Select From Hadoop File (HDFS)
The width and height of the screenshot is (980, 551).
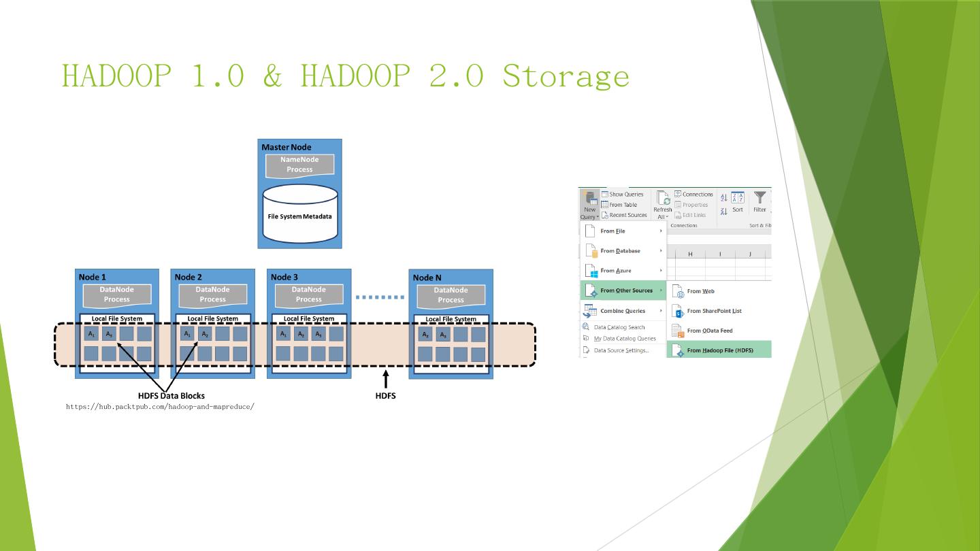coord(719,350)
